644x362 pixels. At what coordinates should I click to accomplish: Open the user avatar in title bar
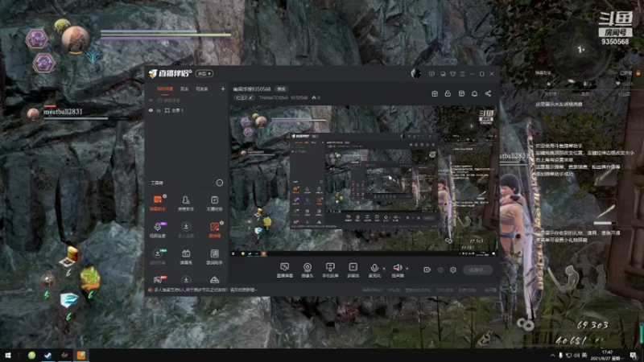[415, 73]
